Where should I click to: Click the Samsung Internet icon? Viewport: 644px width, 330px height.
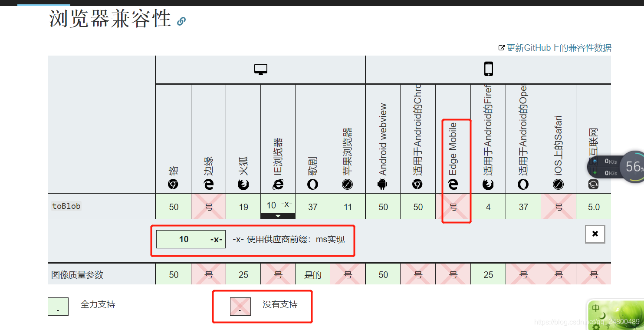click(593, 185)
